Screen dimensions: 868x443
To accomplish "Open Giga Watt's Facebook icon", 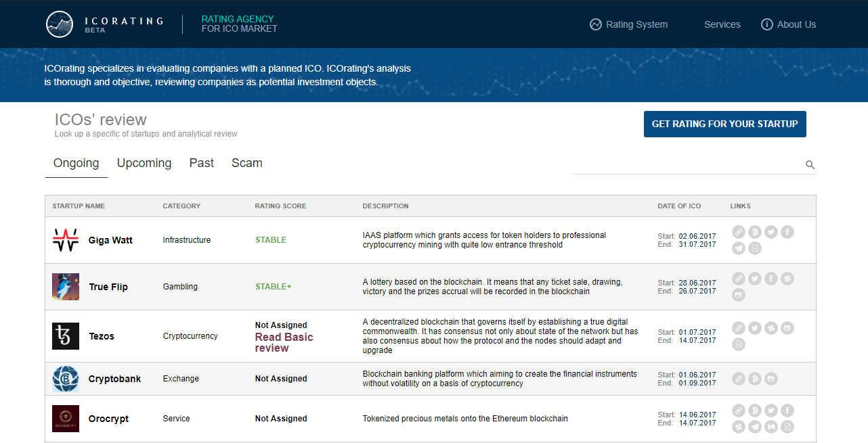I will [787, 232].
